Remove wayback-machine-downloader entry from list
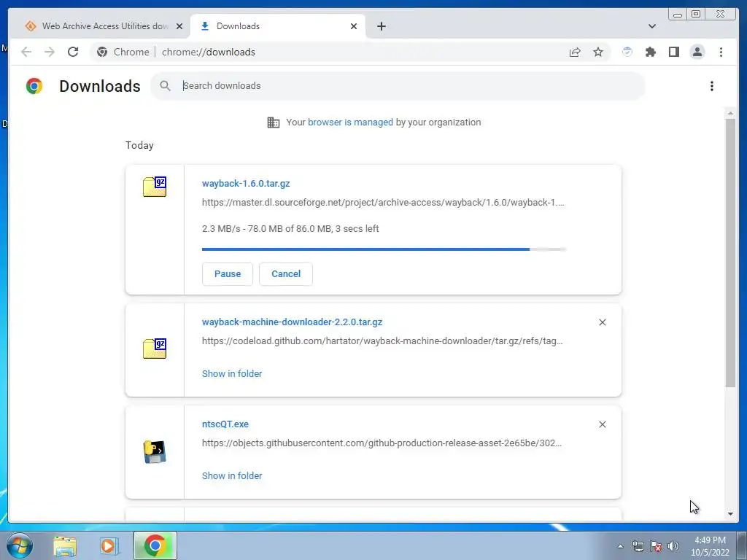The image size is (747, 560). [x=602, y=322]
